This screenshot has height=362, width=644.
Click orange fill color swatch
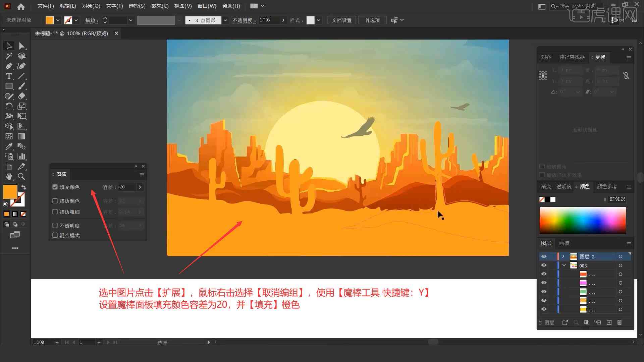[10, 191]
